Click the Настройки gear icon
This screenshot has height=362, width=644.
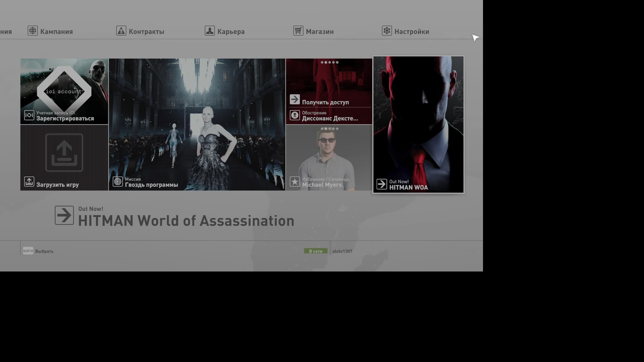[x=387, y=31]
